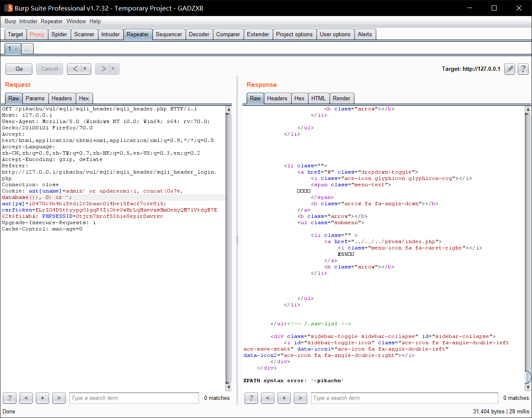This screenshot has height=418, width=532.
Task: Click the Target: http://127.0.0.1 label
Action: (471, 69)
